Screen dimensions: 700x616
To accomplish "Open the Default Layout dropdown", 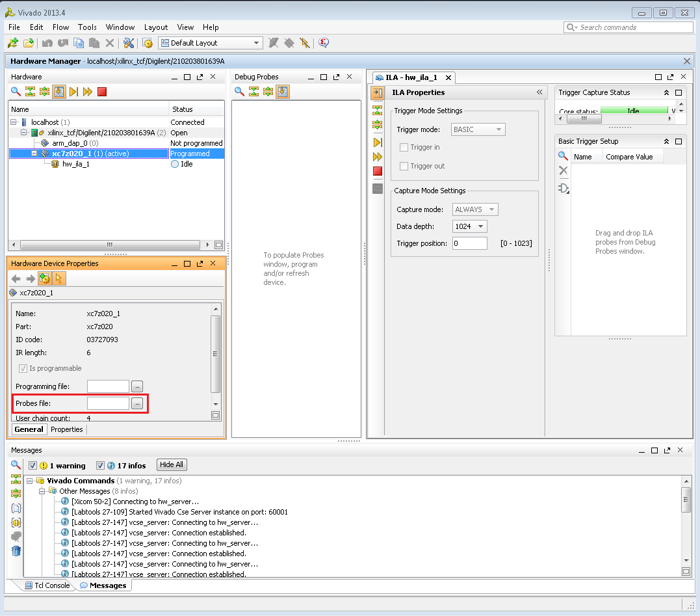I will 211,43.
